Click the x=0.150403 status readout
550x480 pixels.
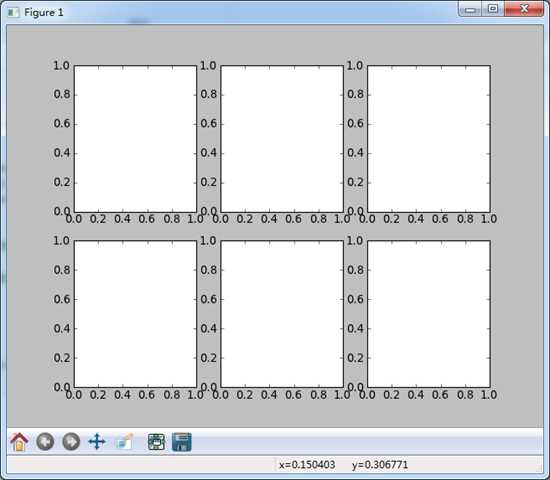[x=307, y=465]
